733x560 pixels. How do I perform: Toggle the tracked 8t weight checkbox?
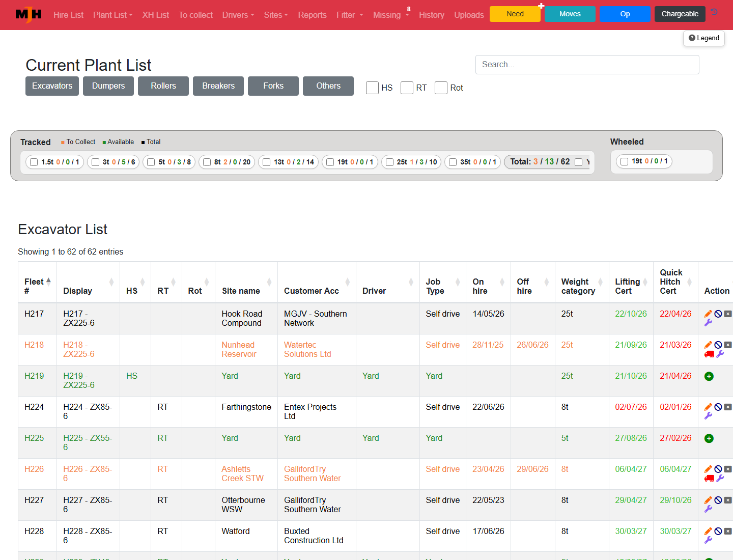207,162
